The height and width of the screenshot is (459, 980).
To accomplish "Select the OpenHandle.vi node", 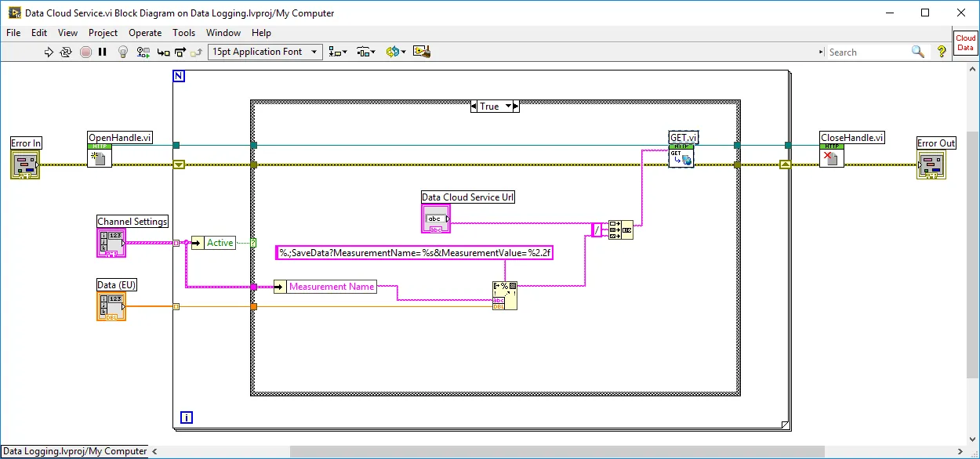I will point(100,156).
